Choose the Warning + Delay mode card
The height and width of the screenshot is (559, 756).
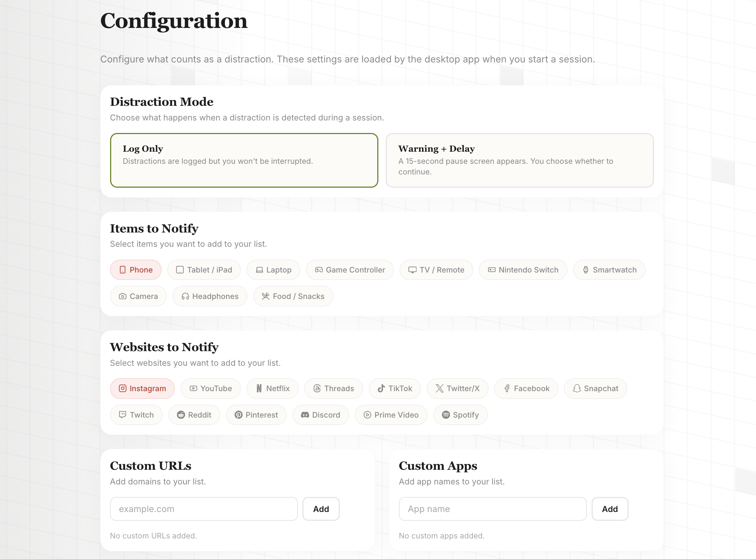(520, 160)
